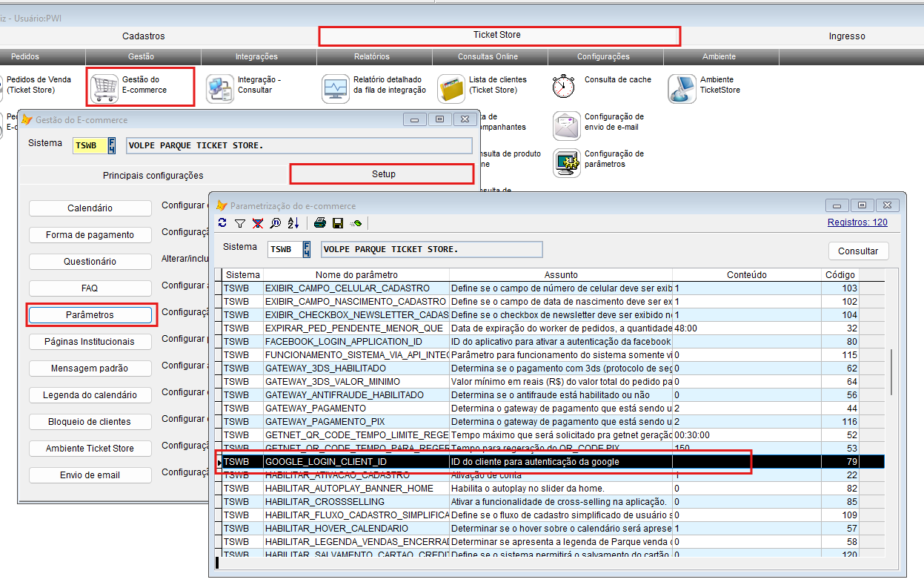Click the Parâmetros button
Viewport: 924px width, 585px height.
(90, 315)
